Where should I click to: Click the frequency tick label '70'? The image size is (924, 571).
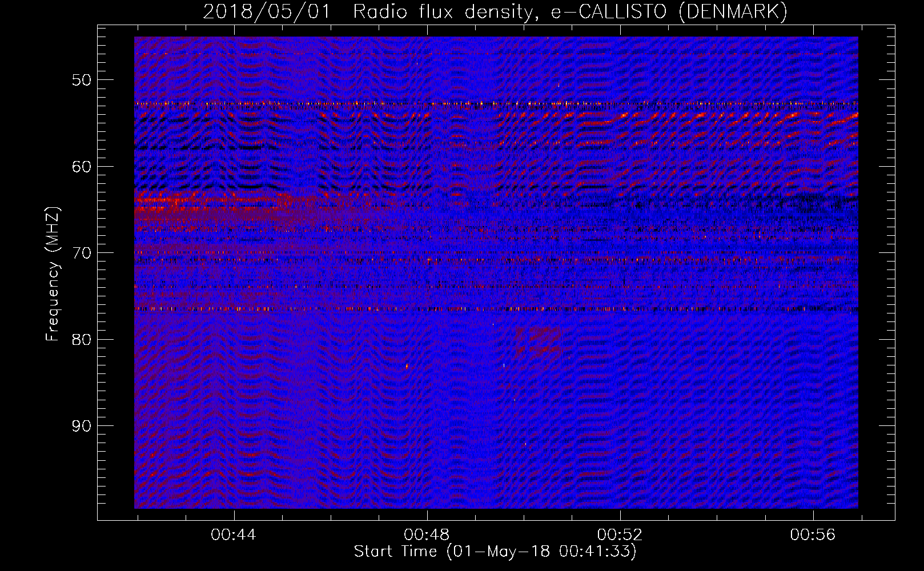coord(82,253)
